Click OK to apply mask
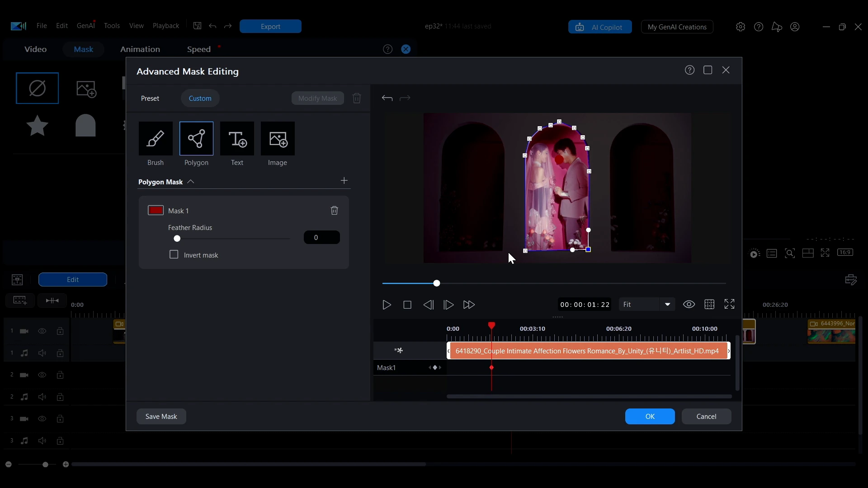The image size is (868, 488). (x=650, y=417)
